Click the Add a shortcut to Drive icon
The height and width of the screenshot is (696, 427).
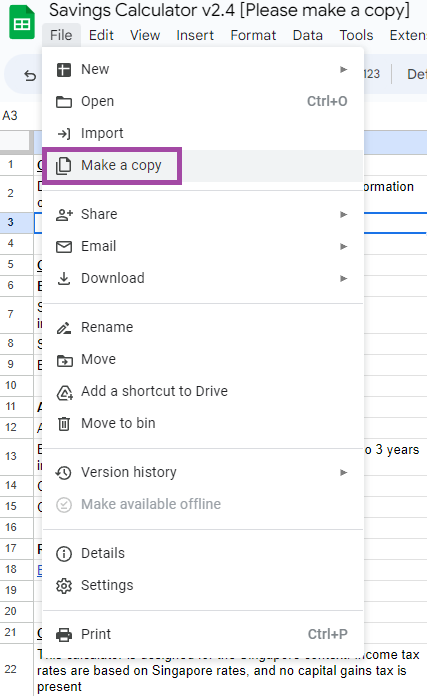tap(64, 392)
